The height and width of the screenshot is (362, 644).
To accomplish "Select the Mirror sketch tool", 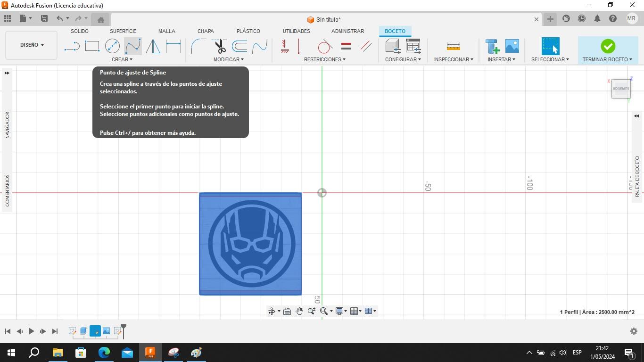I will [153, 46].
